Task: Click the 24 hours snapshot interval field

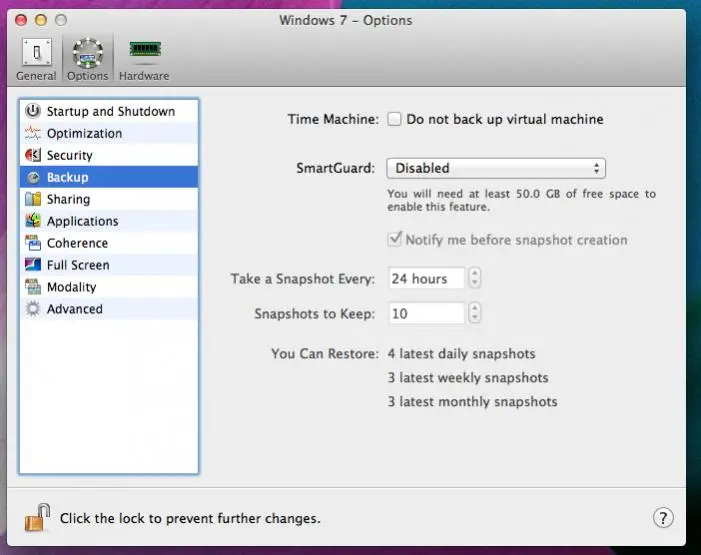Action: [x=425, y=279]
